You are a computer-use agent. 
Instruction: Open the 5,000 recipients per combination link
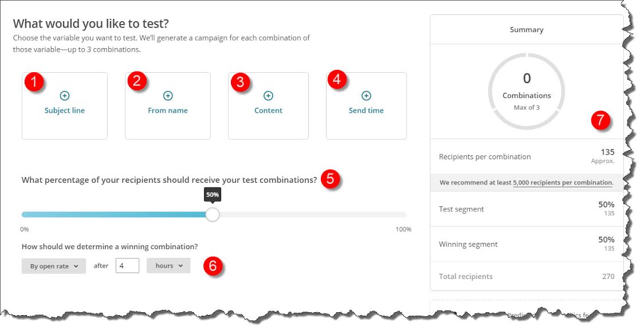pos(563,183)
